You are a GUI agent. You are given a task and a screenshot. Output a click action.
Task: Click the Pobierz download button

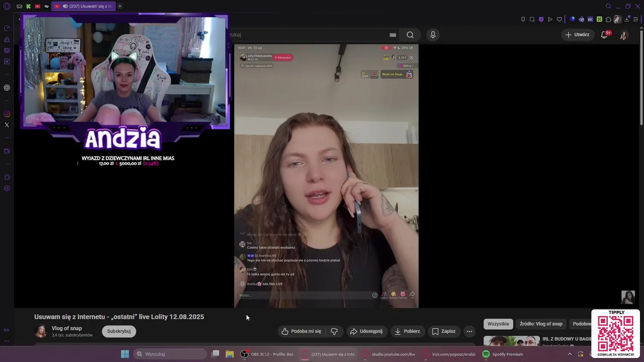407,331
